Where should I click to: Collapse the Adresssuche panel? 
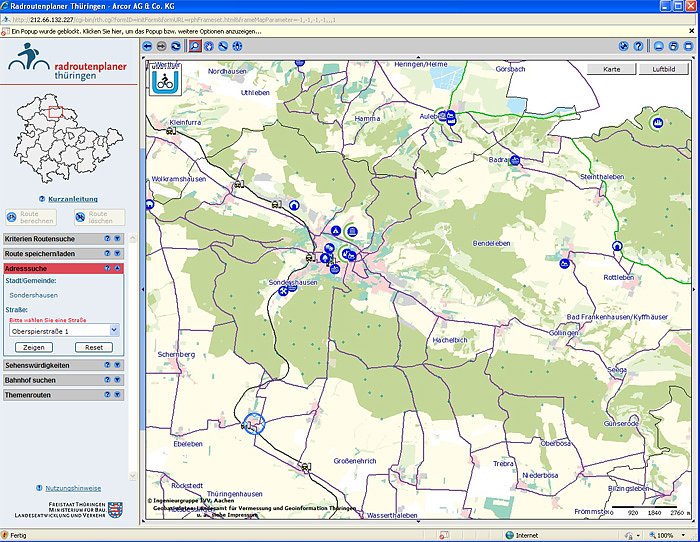[x=117, y=269]
